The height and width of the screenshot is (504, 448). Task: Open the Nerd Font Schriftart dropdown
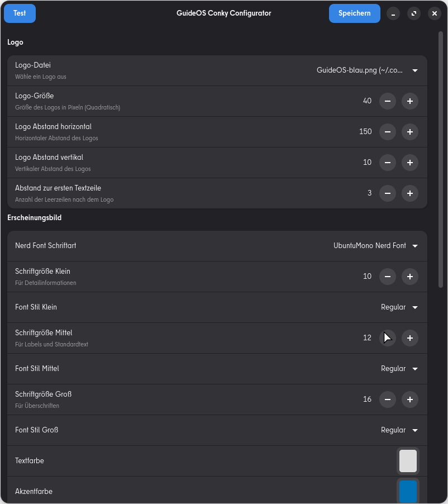[375, 246]
